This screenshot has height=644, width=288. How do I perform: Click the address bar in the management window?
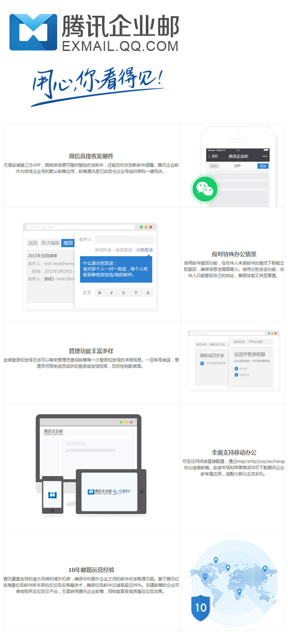[x=227, y=333]
